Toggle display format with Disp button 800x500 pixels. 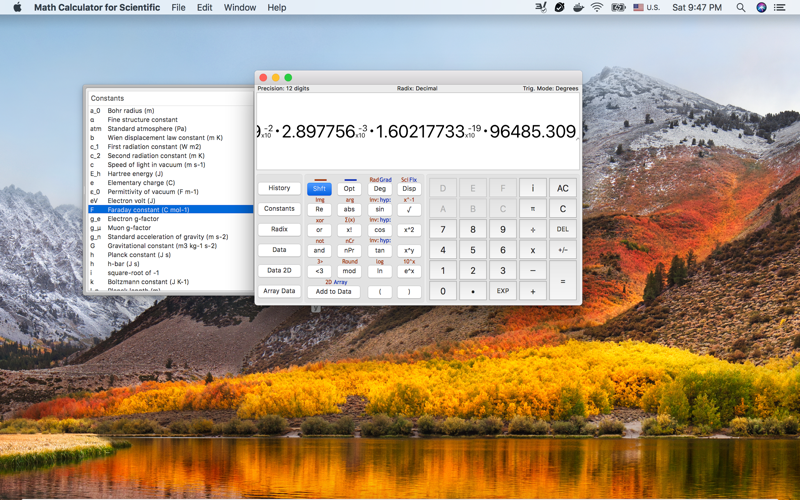pyautogui.click(x=409, y=189)
